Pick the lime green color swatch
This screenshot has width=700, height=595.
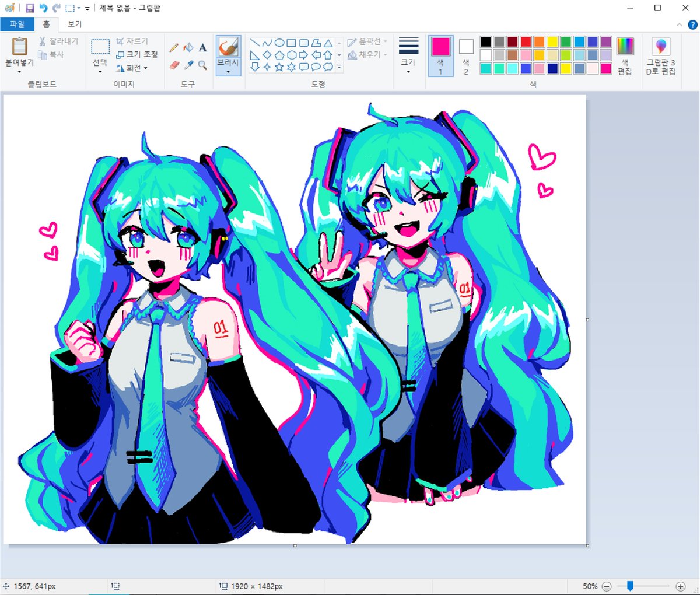pyautogui.click(x=566, y=55)
